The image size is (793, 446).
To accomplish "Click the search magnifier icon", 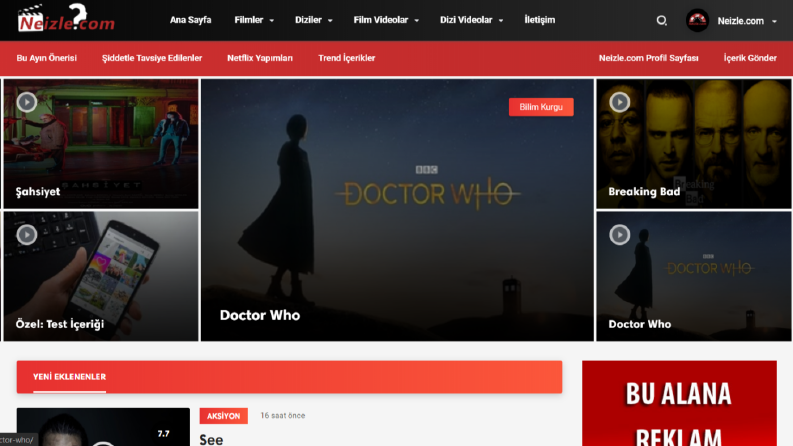I will [662, 21].
